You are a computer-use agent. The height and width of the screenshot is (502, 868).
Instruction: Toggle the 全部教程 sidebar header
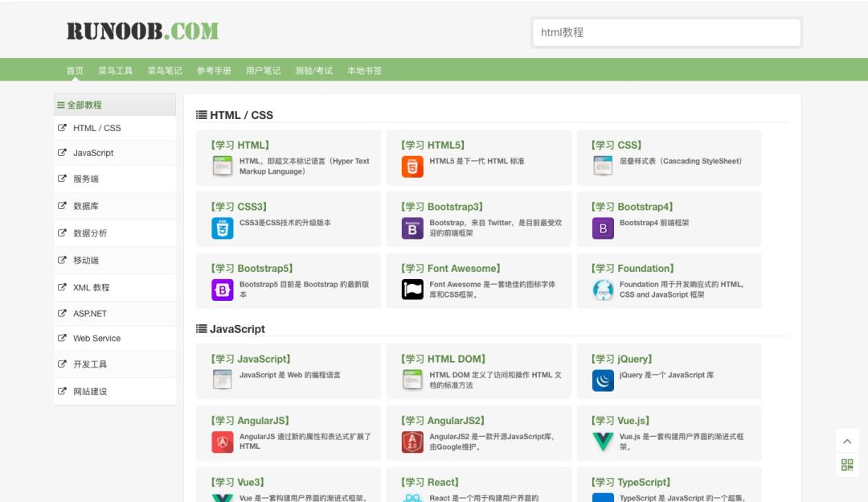click(115, 105)
